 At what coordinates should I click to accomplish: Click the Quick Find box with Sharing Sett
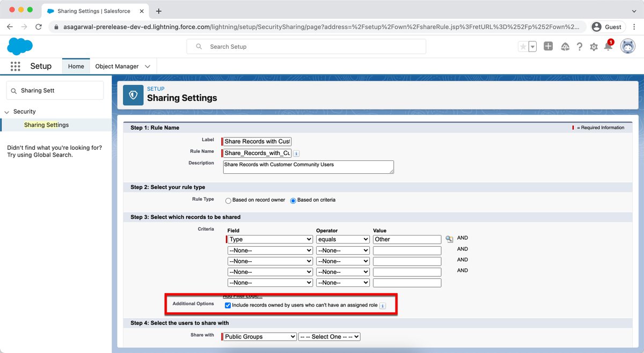(55, 91)
